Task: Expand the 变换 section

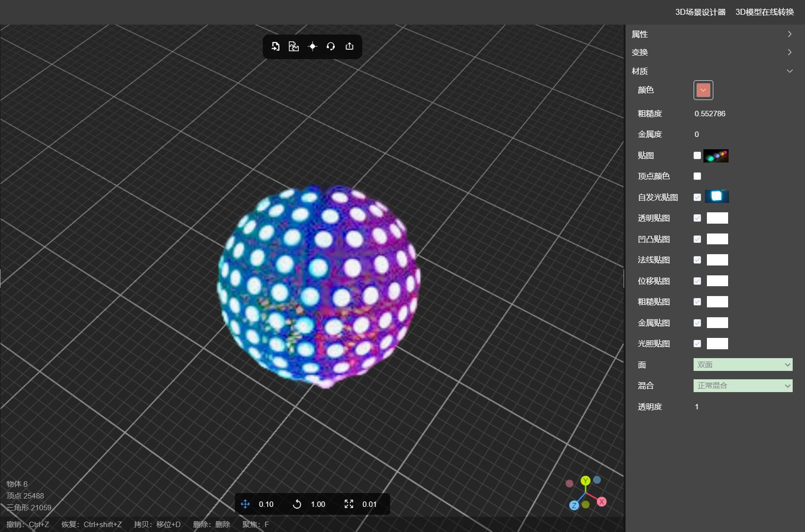Action: [x=712, y=52]
